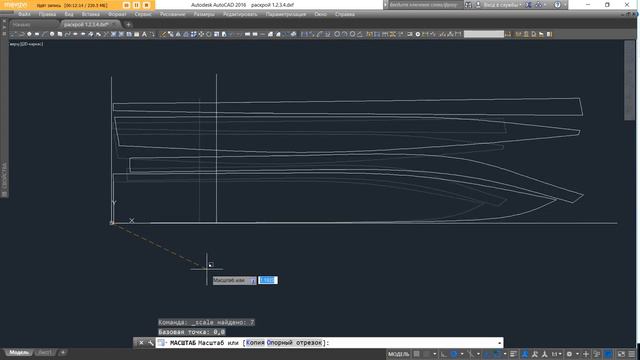This screenshot has height=360, width=640.
Task: Toggle object snap tracking
Action: pyautogui.click(x=486, y=354)
